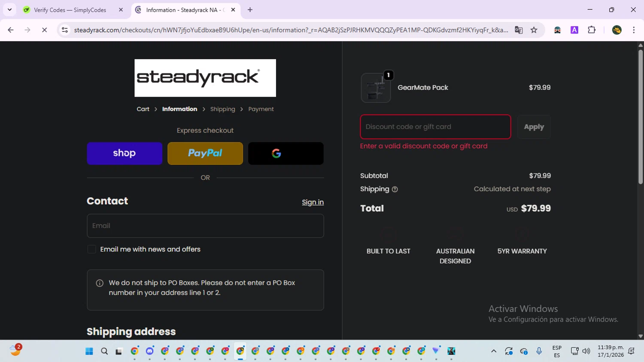This screenshot has width=644, height=362.
Task: Click the Email input field
Action: (x=205, y=226)
